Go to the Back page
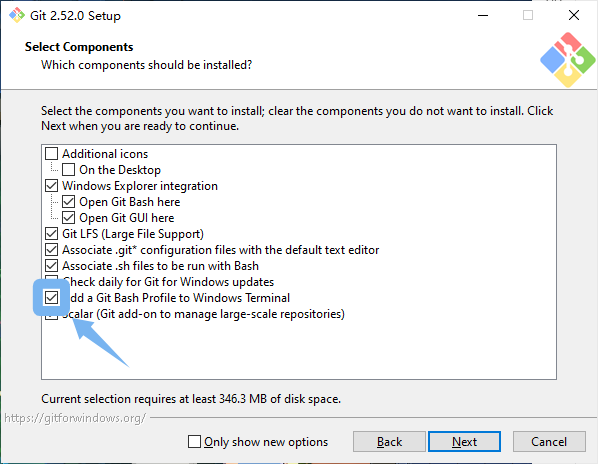The height and width of the screenshot is (464, 598). click(389, 442)
